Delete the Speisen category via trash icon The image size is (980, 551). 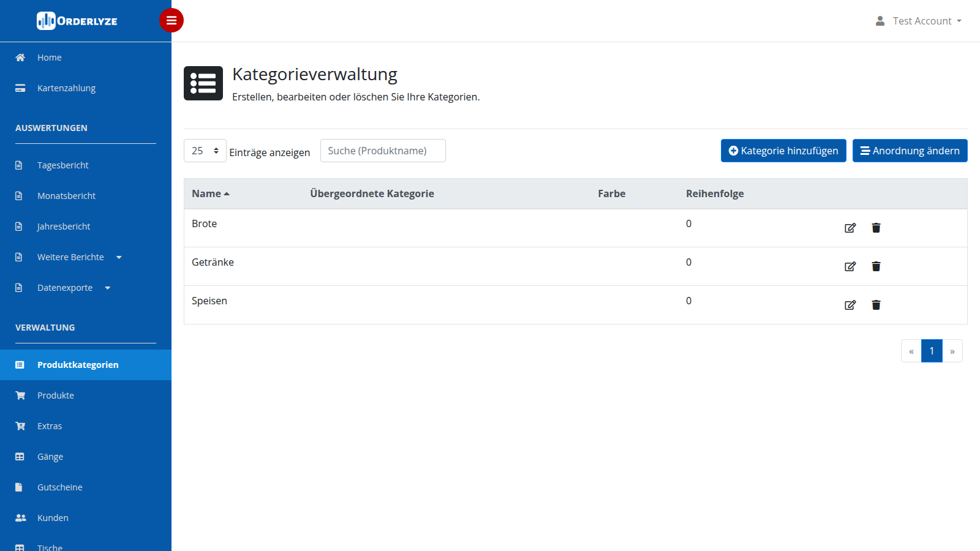pyautogui.click(x=876, y=305)
